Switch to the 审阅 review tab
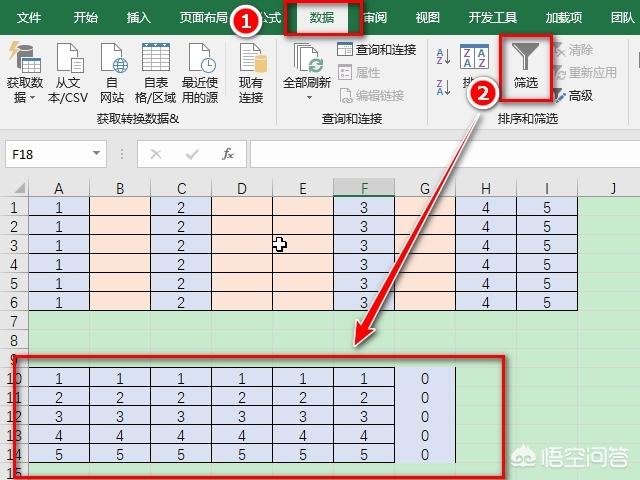Screen dimensions: 640x480 click(375, 18)
